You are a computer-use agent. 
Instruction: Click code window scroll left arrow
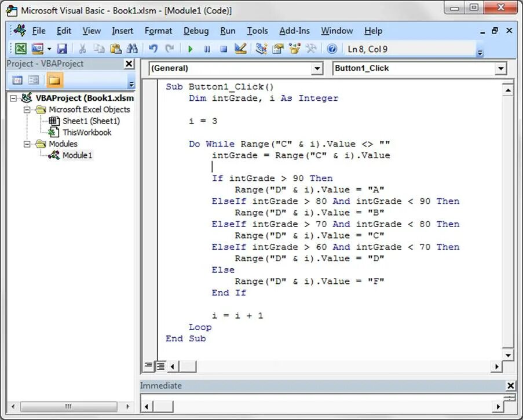click(x=172, y=367)
